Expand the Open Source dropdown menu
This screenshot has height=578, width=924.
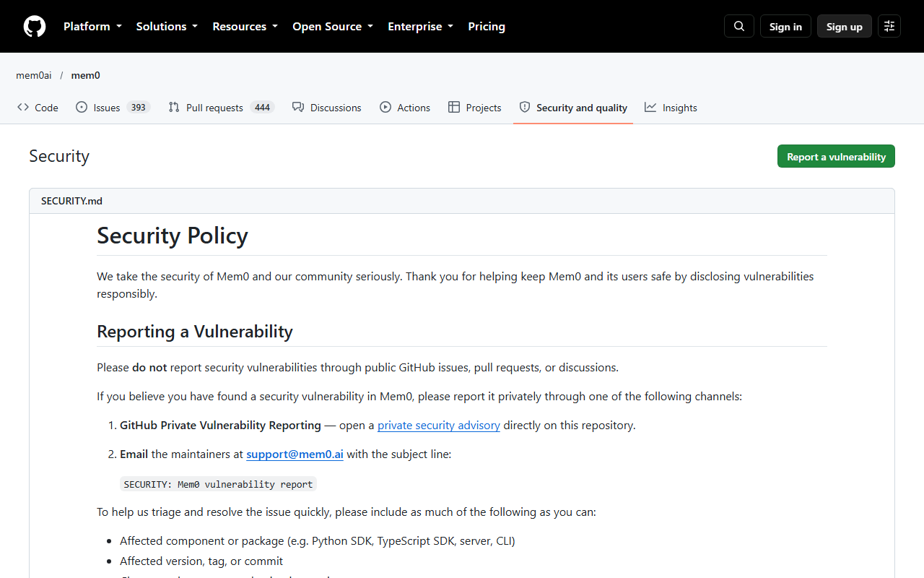point(333,26)
